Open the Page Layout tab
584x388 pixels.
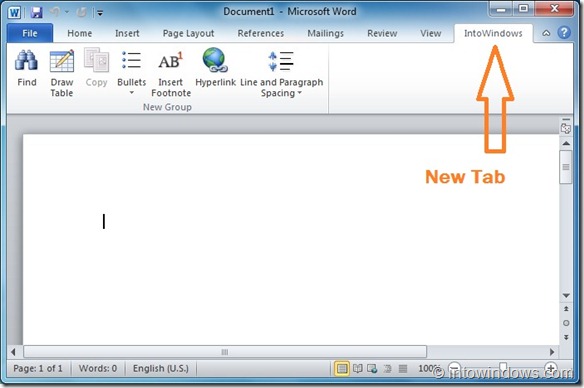pyautogui.click(x=188, y=34)
